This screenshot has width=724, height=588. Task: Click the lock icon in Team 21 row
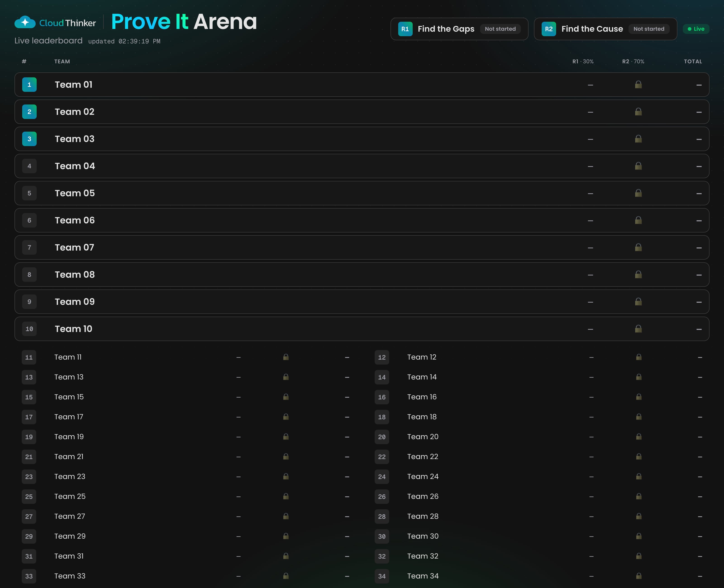(286, 457)
